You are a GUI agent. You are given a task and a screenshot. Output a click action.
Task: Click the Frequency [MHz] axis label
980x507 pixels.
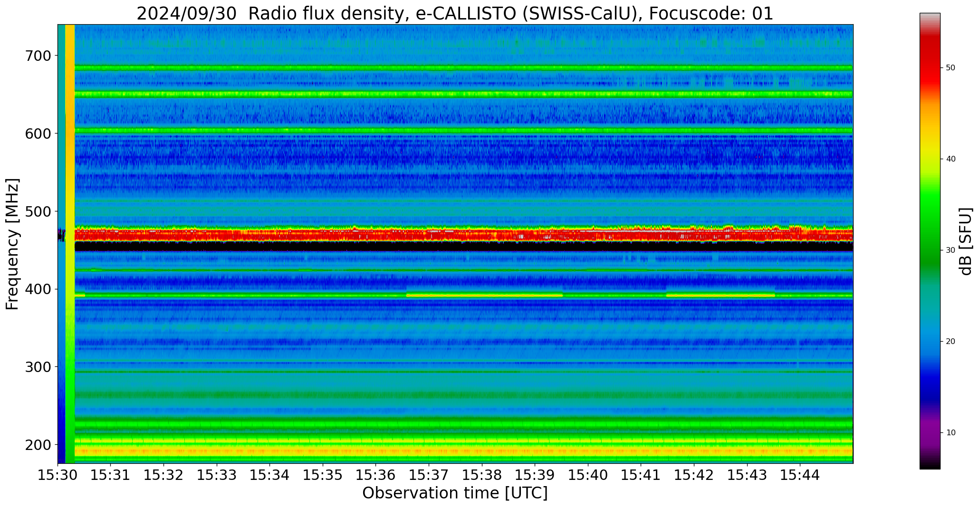click(13, 244)
